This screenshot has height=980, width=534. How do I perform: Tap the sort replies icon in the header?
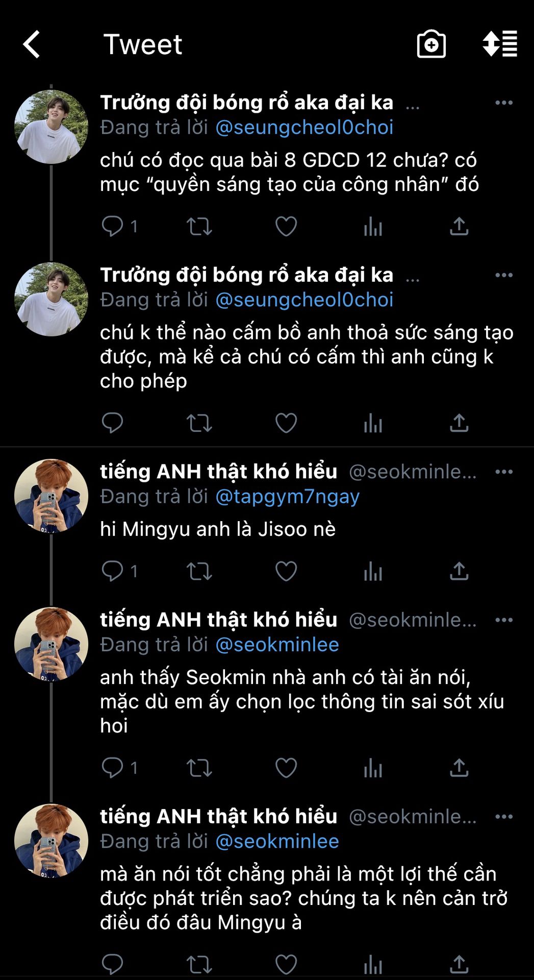500,44
